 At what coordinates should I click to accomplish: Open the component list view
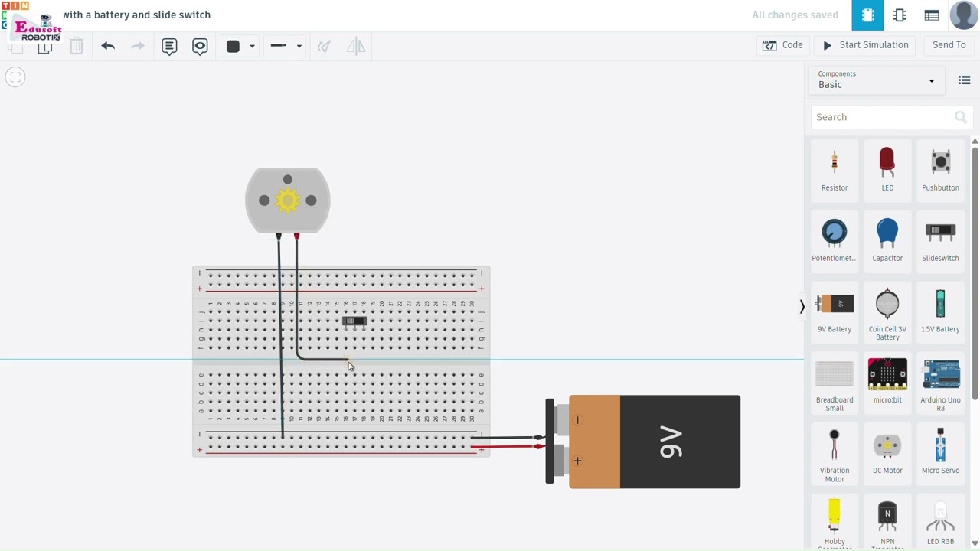pos(932,15)
